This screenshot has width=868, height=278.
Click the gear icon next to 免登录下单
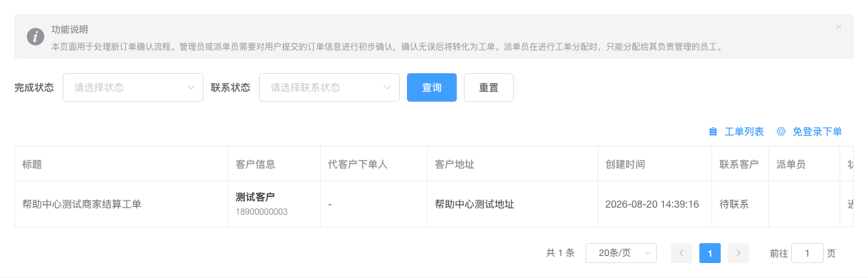781,132
